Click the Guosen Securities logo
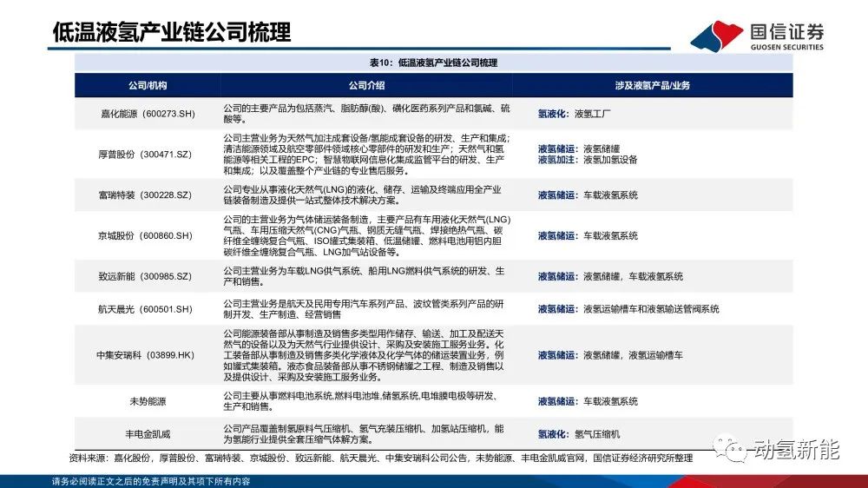This screenshot has width=868, height=488. pos(757,36)
